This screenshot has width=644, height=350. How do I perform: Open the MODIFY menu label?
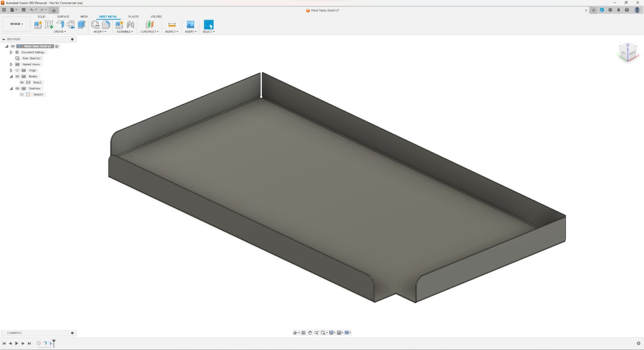point(100,32)
